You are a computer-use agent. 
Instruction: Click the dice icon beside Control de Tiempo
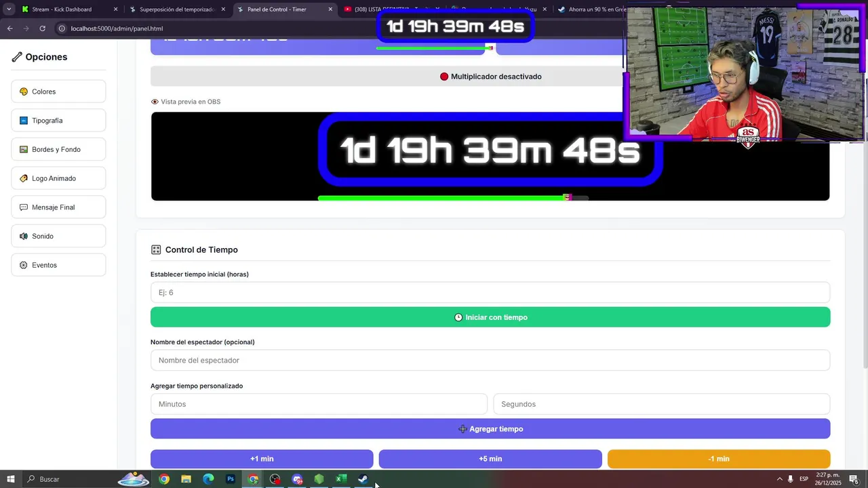point(156,250)
